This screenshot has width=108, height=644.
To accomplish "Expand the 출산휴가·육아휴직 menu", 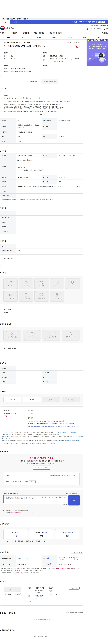I will pos(57,33).
